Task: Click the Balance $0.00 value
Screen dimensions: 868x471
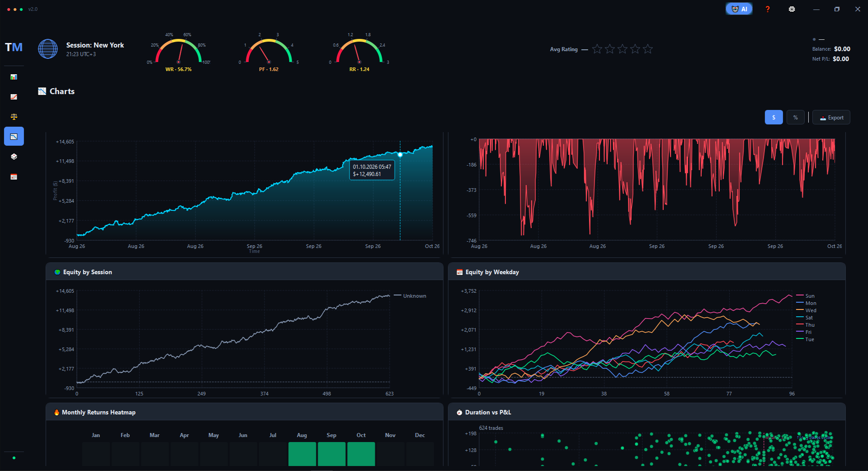Action: [842, 49]
